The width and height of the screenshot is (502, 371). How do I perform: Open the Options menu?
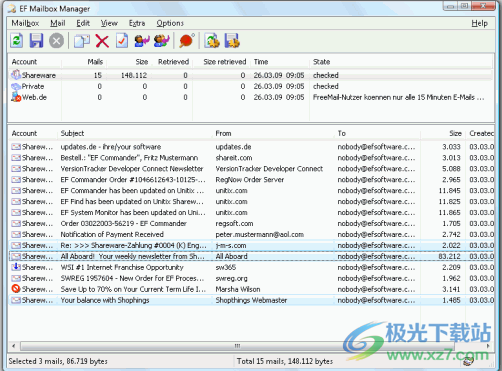click(x=170, y=23)
